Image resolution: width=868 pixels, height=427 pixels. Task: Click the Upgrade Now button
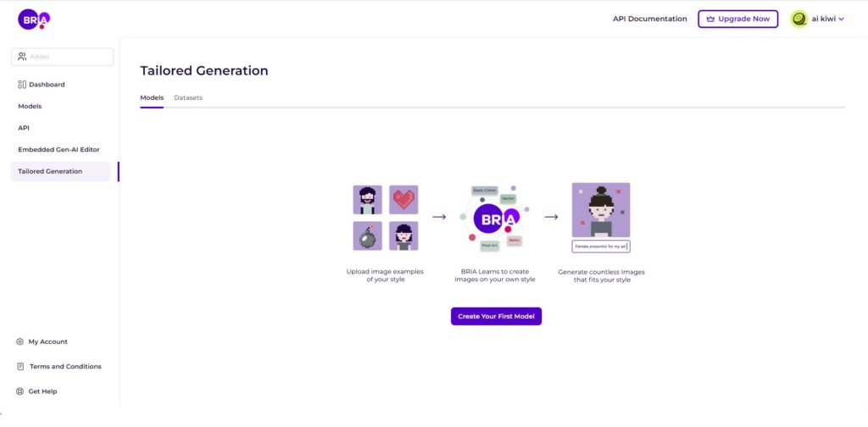click(x=738, y=19)
